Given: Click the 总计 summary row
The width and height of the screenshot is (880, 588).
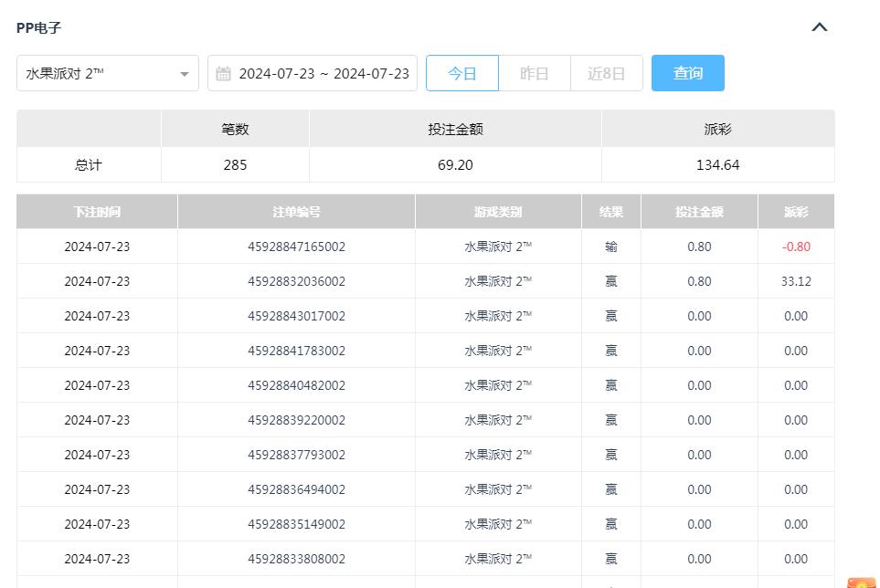Looking at the screenshot, I should tap(88, 165).
